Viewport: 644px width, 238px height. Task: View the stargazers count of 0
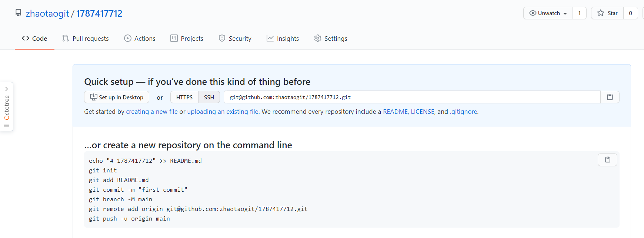pos(631,13)
